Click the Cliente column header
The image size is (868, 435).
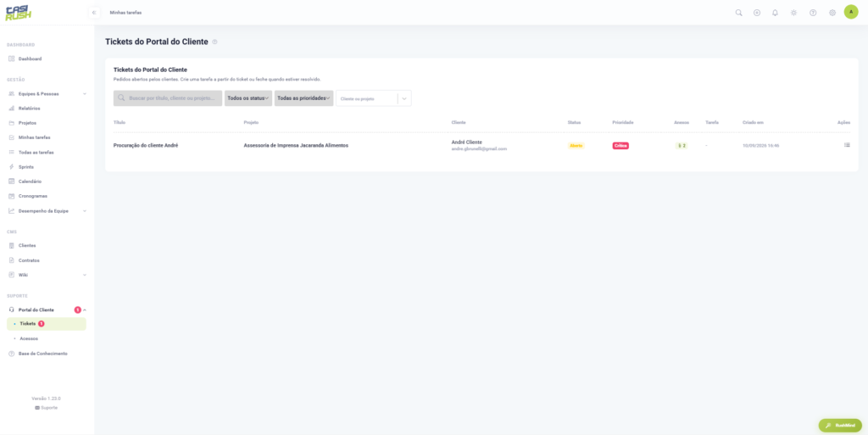[x=459, y=122]
